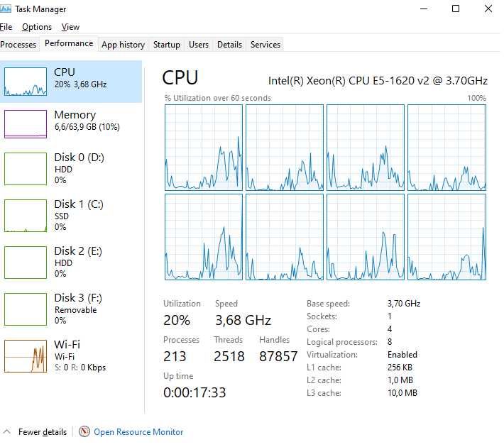The image size is (504, 447).
Task: Click the 'SSD' label under Disk 1
Action: (x=61, y=216)
